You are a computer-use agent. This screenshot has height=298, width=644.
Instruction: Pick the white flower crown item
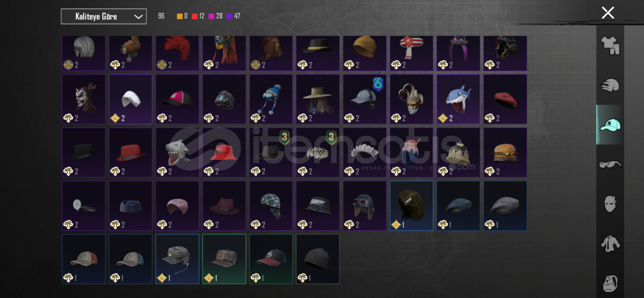[318, 152]
